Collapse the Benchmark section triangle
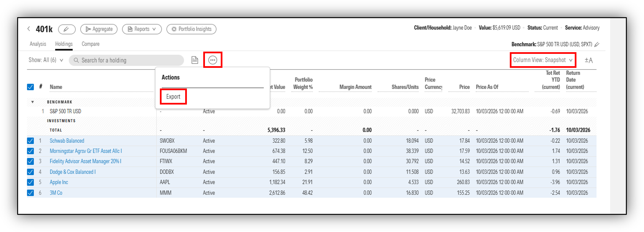Screen dimensions: 644x232 pyautogui.click(x=33, y=102)
